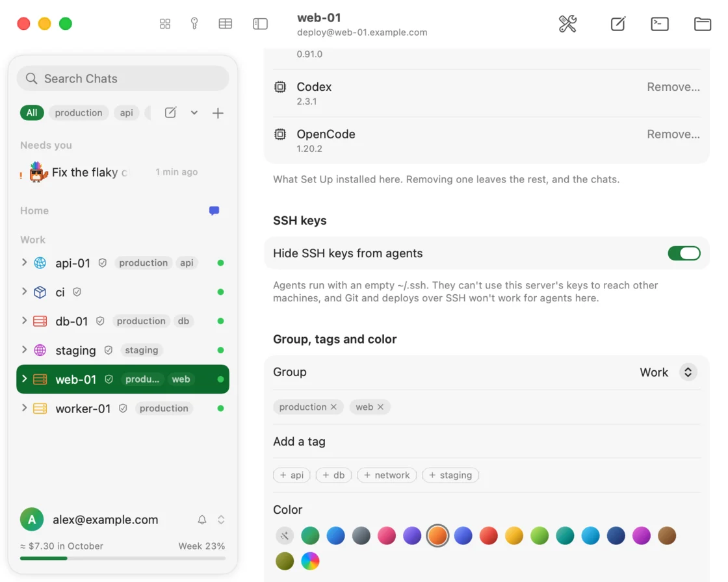Viewport: 728px width, 582px height.
Task: Click the compose icon beside the tag filters
Action: [170, 113]
